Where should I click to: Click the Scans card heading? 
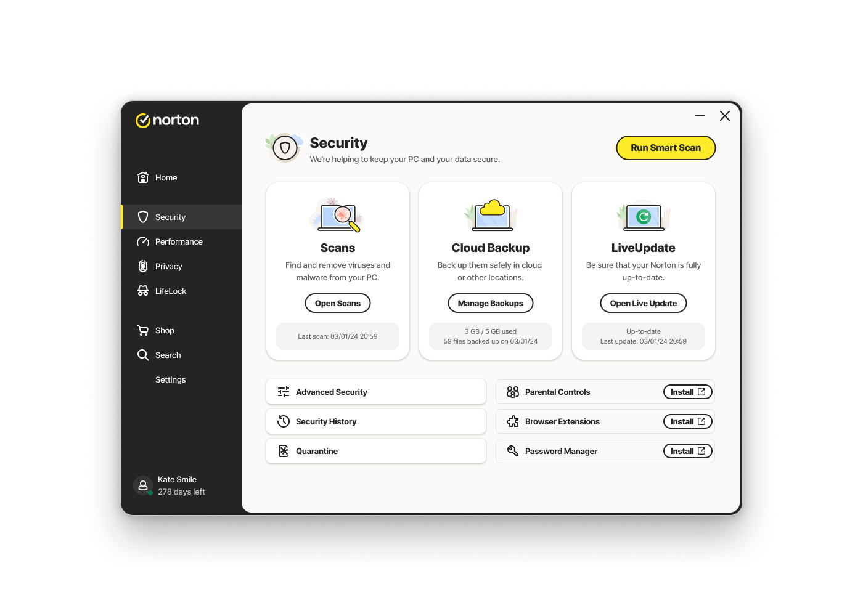point(338,248)
